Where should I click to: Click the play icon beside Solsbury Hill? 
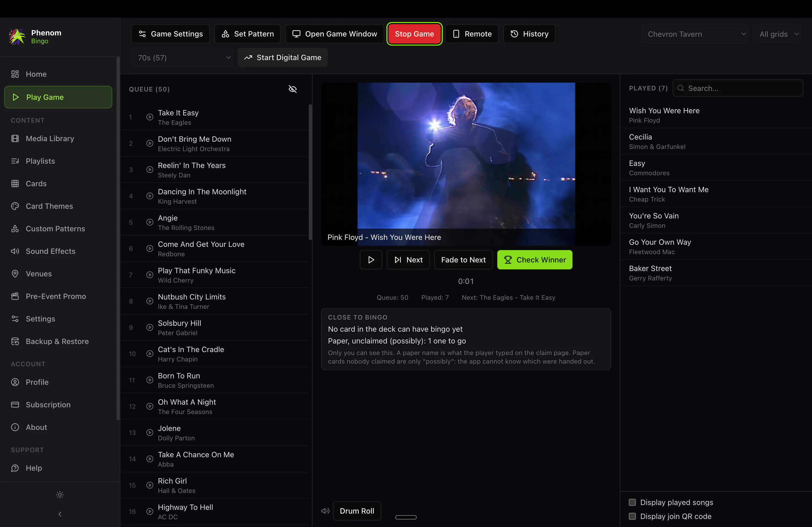pyautogui.click(x=150, y=327)
